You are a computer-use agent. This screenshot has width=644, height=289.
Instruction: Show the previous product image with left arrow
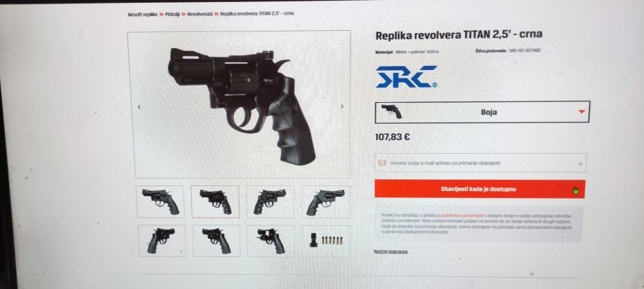click(x=139, y=107)
